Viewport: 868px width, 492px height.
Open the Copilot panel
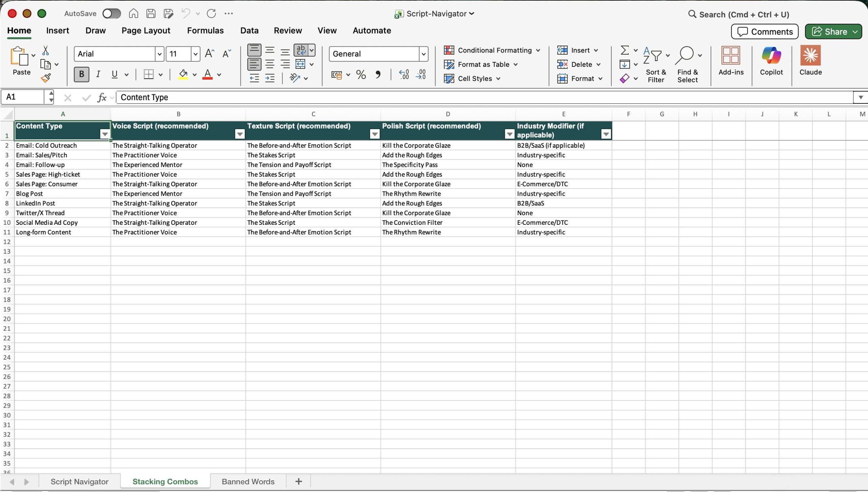(x=771, y=61)
